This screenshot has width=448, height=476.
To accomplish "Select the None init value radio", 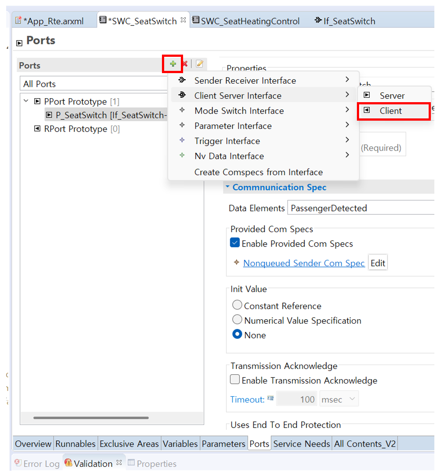I will (237, 334).
